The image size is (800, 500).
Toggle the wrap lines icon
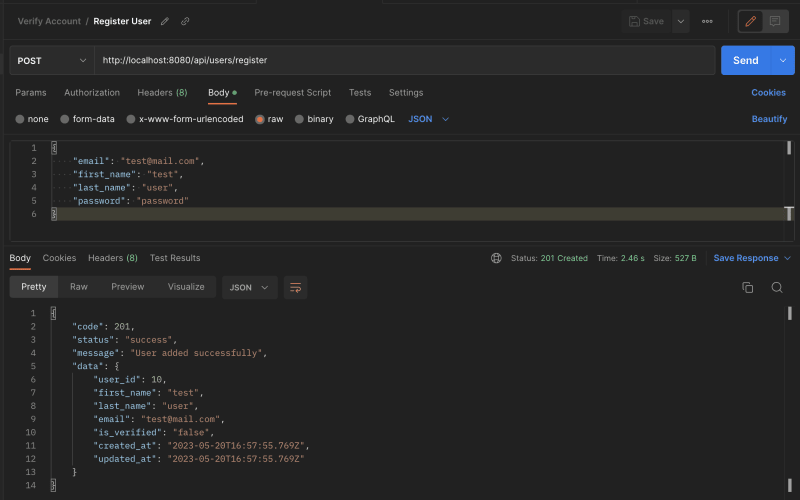tap(295, 288)
